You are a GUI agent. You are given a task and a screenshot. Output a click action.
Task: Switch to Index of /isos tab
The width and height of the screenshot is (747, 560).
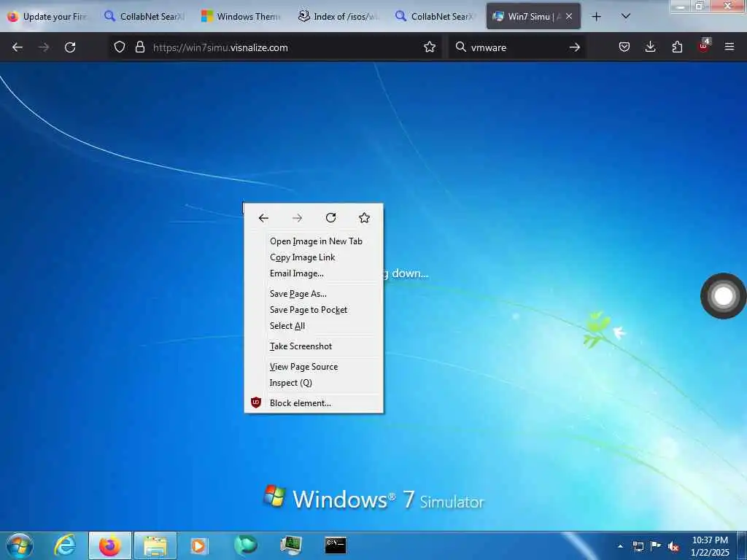(338, 17)
